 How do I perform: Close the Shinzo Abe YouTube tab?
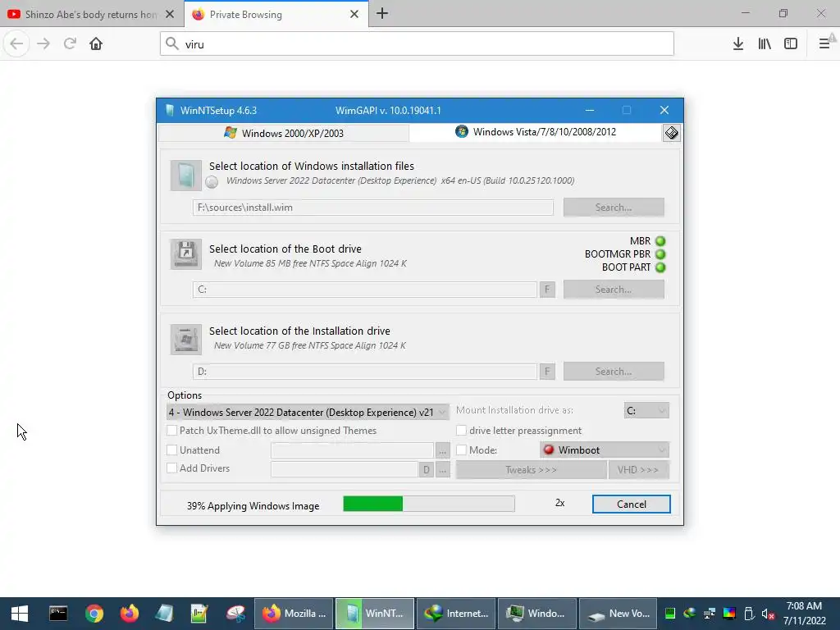point(170,15)
